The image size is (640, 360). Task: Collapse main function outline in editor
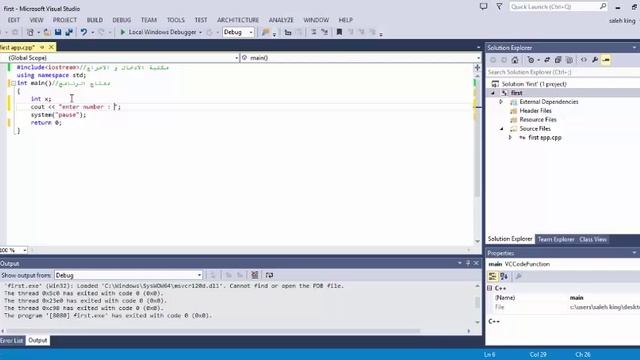(13, 83)
